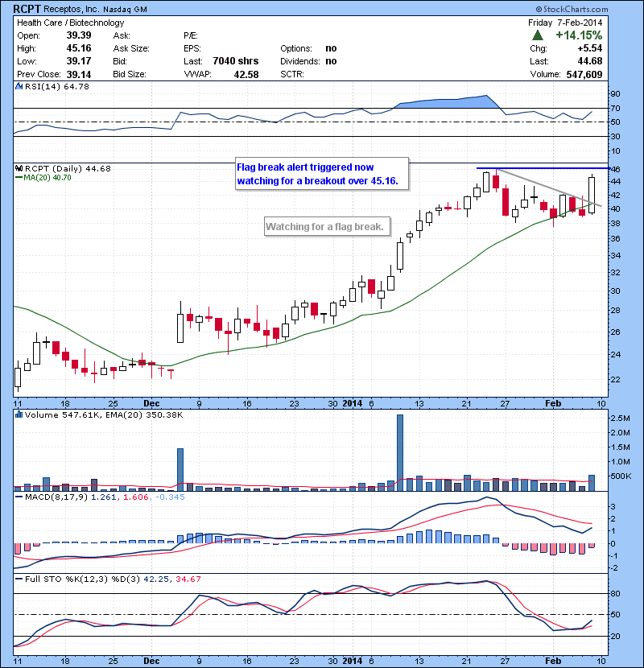
Task: Click the gray descending flag trendline
Action: click(548, 188)
